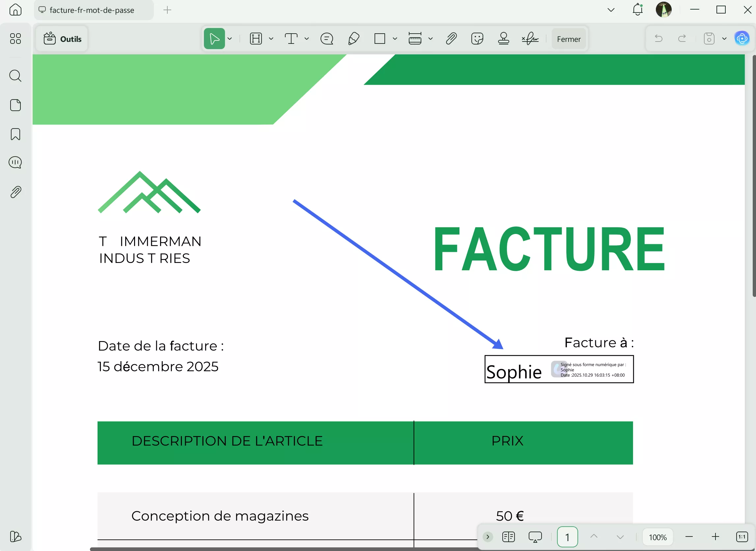Select the sticker tool
The height and width of the screenshot is (551, 756).
(x=477, y=38)
